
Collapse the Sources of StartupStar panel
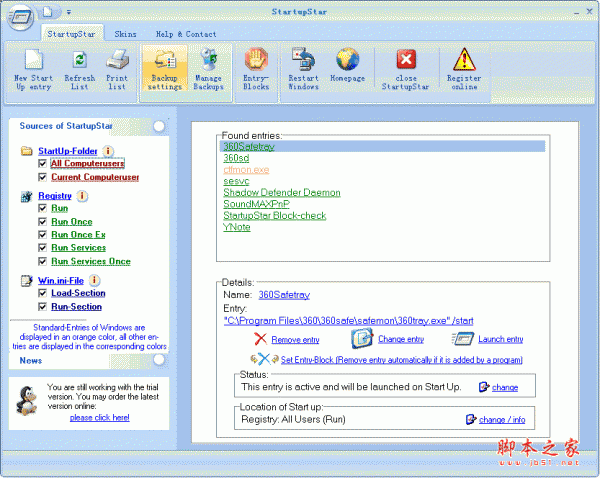click(159, 126)
